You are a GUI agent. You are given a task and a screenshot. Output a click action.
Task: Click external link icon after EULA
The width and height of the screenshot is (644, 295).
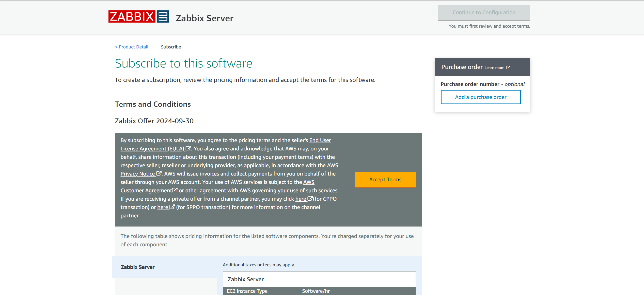point(188,148)
